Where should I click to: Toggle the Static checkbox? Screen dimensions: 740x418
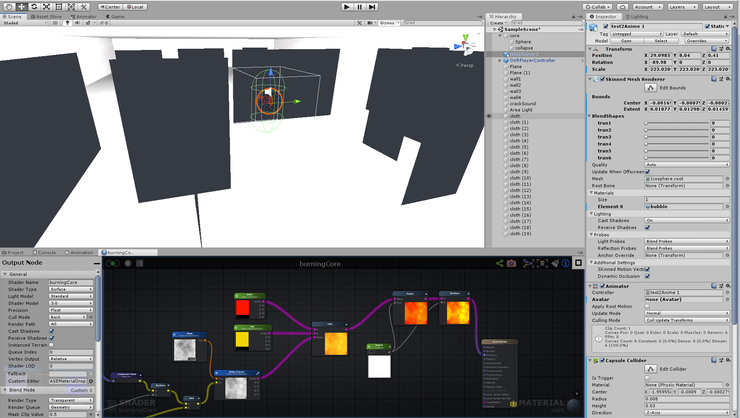tap(707, 26)
